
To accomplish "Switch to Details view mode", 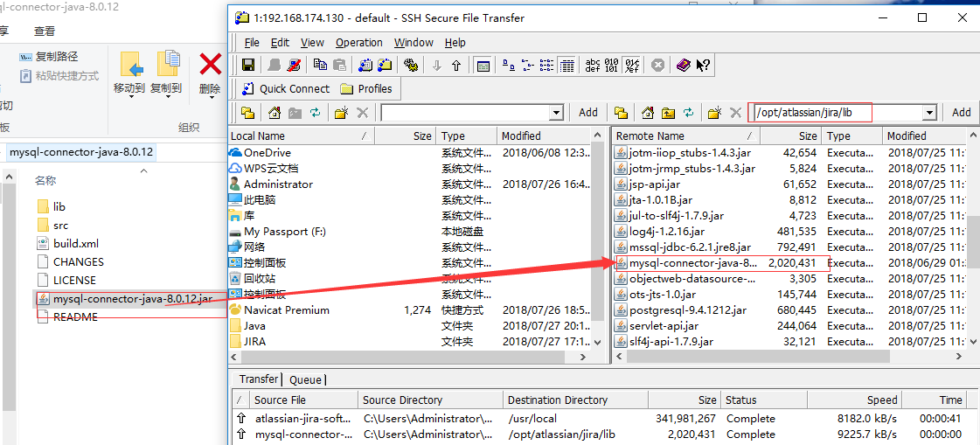I will pos(566,65).
